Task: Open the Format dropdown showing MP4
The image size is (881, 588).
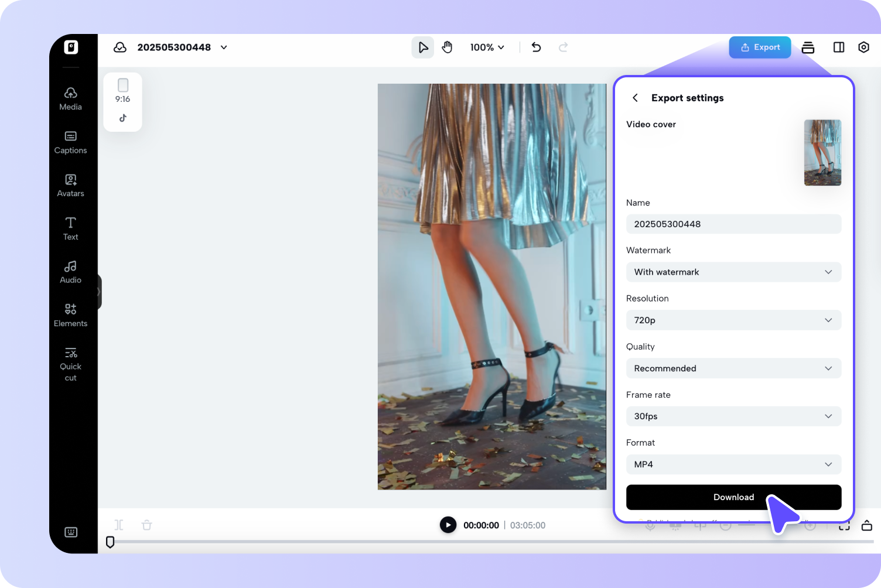Action: click(734, 464)
